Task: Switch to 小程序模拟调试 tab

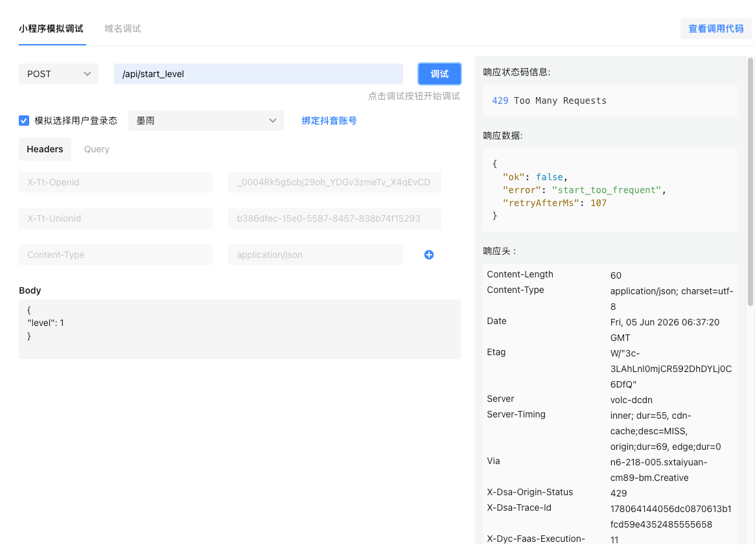Action: click(x=51, y=29)
